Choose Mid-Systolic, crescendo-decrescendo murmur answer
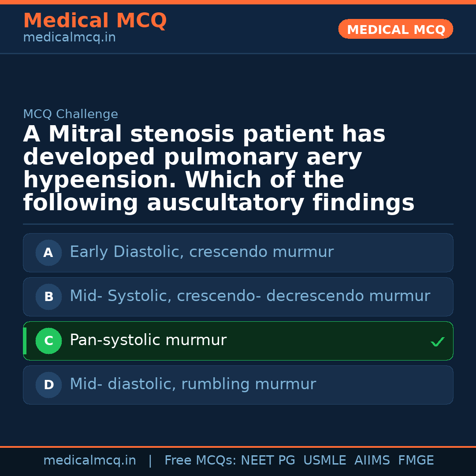The image size is (476, 476). tap(249, 296)
